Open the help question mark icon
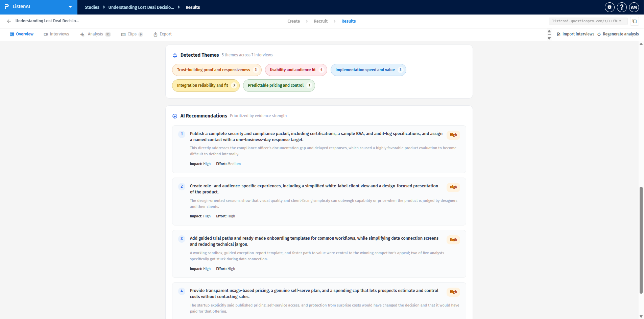644x319 pixels. click(622, 7)
